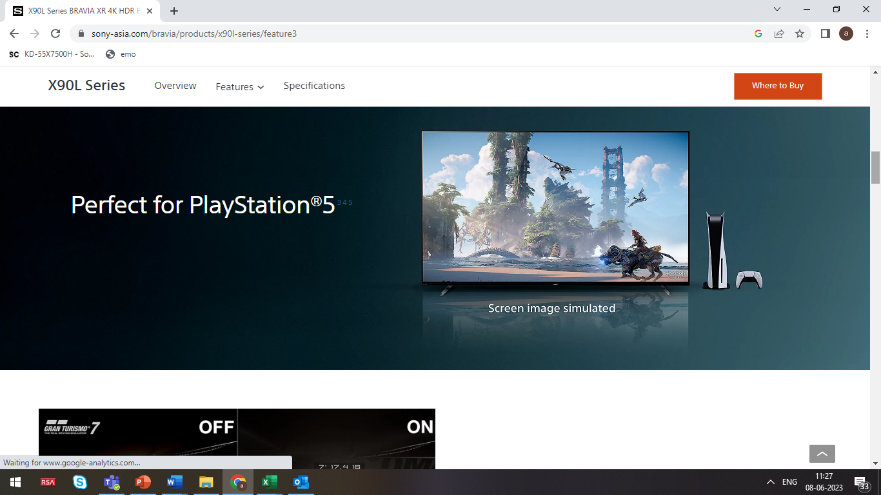Click the X90L Series heading
Screen dimensions: 881x495
pyautogui.click(x=87, y=85)
